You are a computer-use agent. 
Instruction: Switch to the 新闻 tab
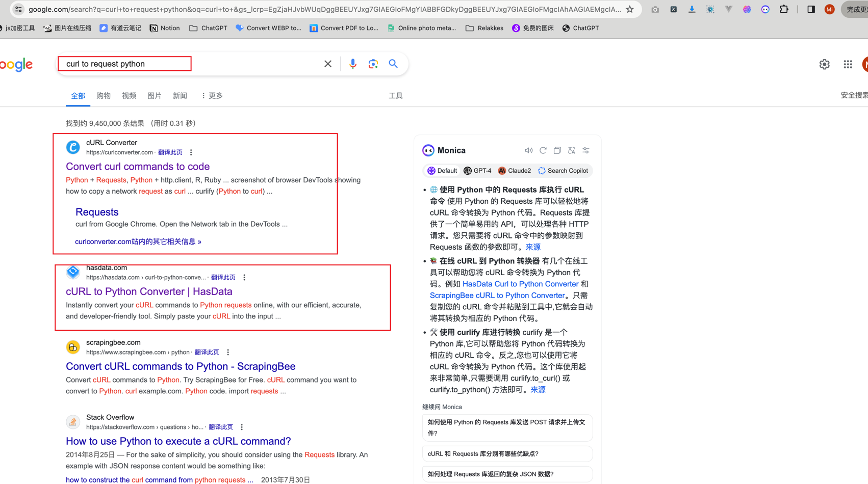pyautogui.click(x=180, y=96)
